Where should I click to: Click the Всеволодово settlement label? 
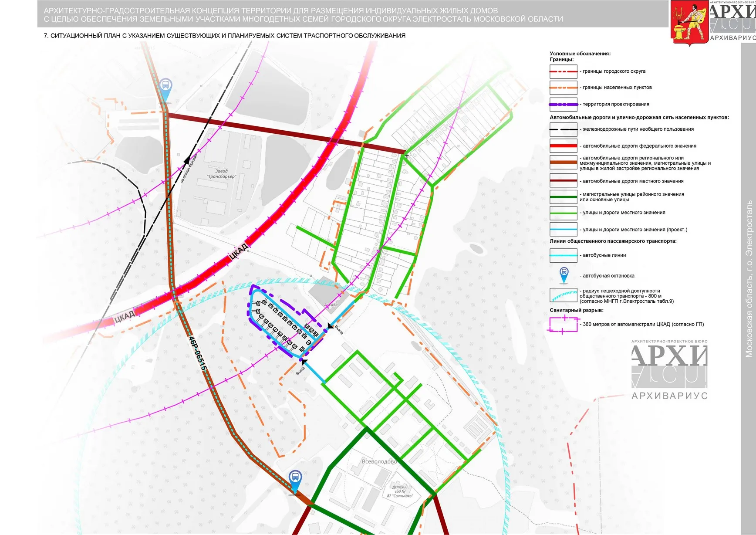click(x=379, y=461)
